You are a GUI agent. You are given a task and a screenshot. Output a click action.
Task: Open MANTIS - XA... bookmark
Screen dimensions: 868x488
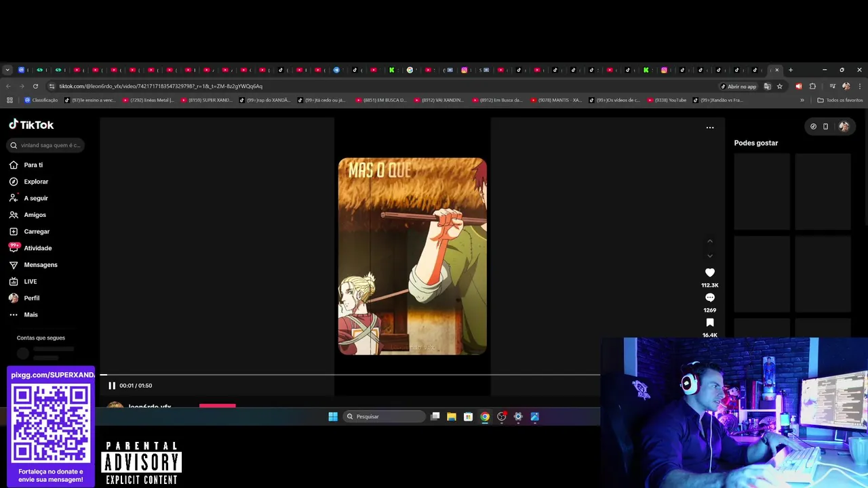pyautogui.click(x=556, y=100)
